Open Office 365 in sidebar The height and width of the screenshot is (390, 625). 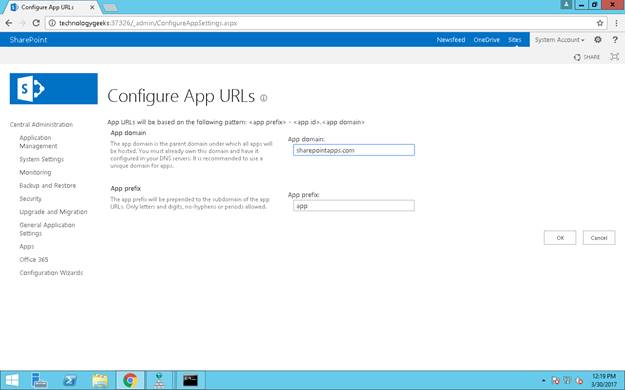pos(34,260)
